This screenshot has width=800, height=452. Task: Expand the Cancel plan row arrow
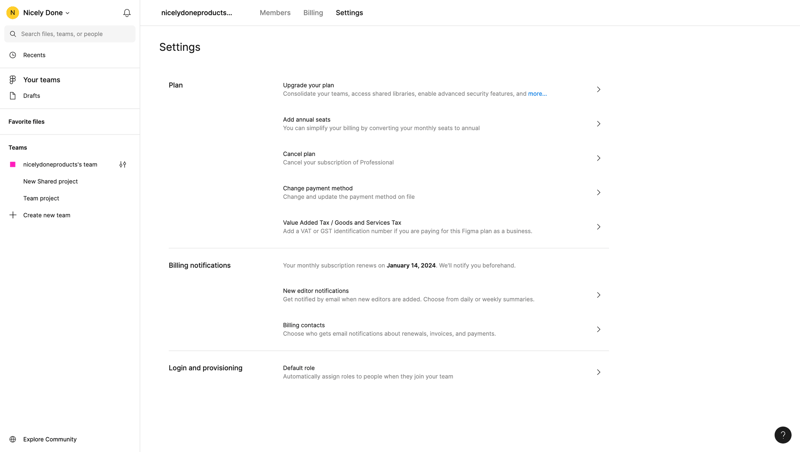click(x=598, y=158)
